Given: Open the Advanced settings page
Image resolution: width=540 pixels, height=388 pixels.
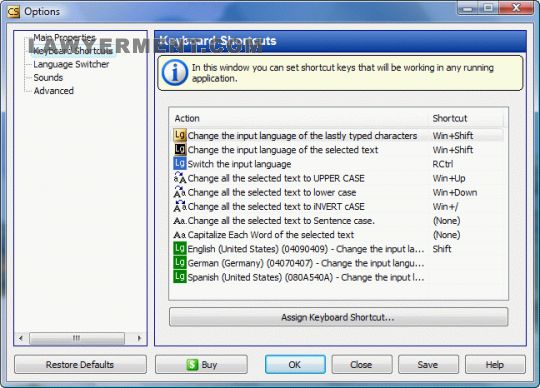Looking at the screenshot, I should pos(53,91).
